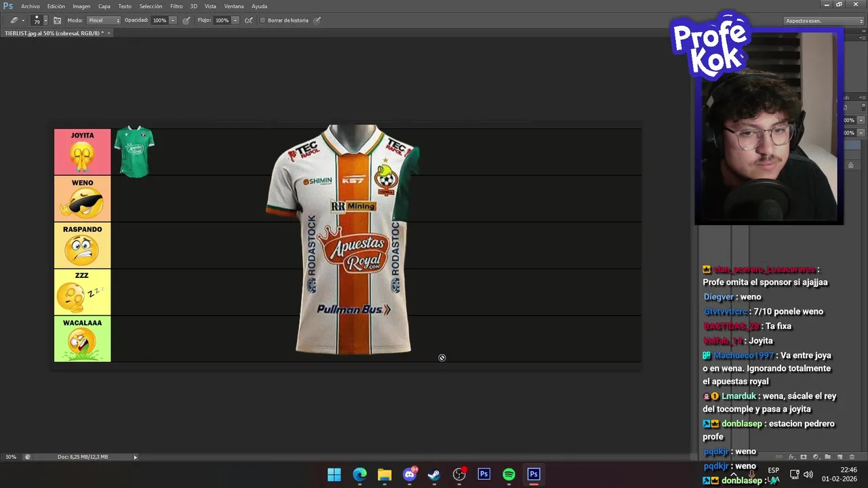The height and width of the screenshot is (488, 868).
Task: Click the Flujo value field 100%
Action: tap(222, 20)
